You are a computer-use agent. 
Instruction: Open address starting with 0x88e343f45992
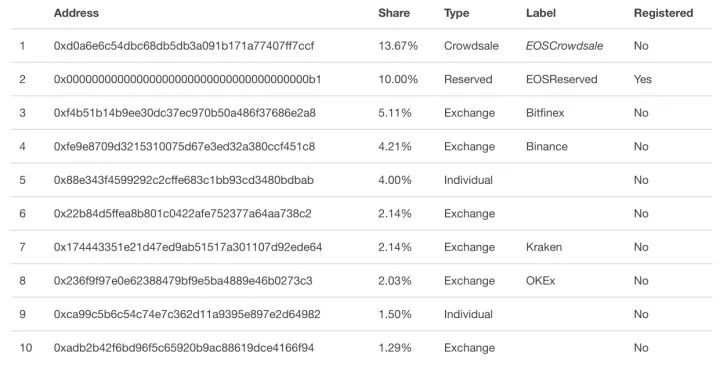(x=184, y=180)
